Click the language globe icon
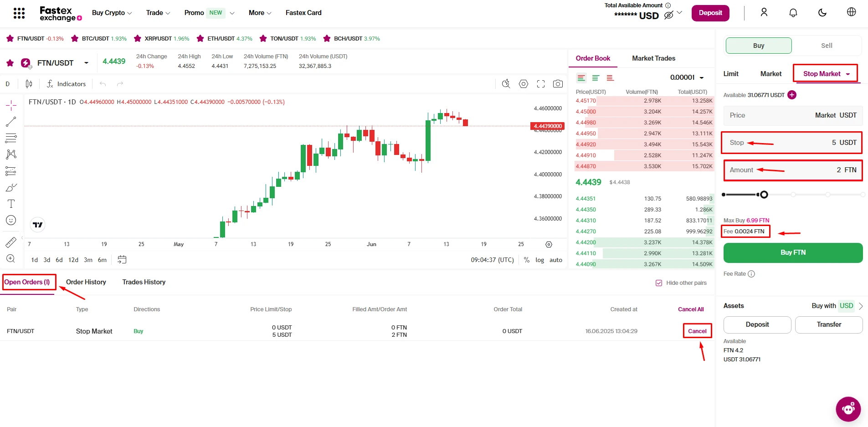The height and width of the screenshot is (427, 868). click(851, 12)
